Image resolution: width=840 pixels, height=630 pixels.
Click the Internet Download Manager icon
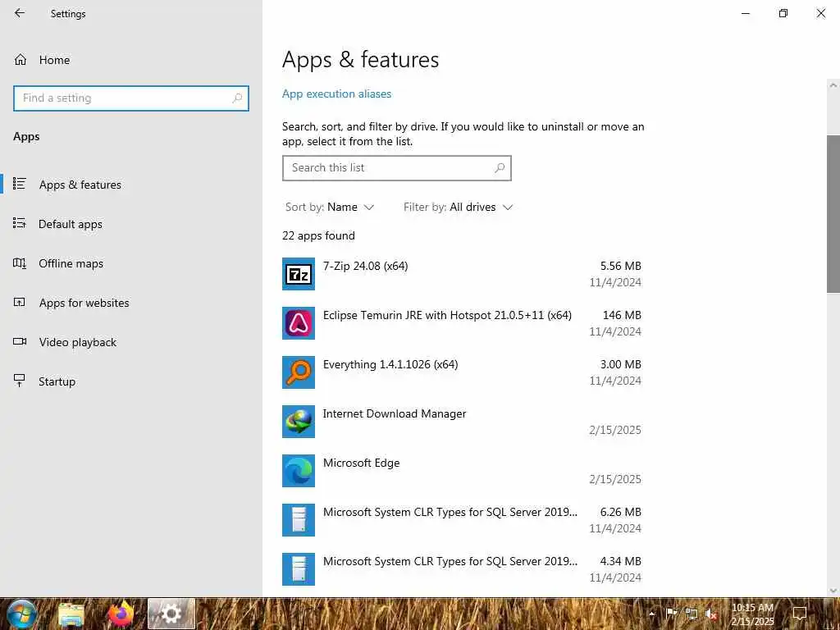click(x=299, y=422)
